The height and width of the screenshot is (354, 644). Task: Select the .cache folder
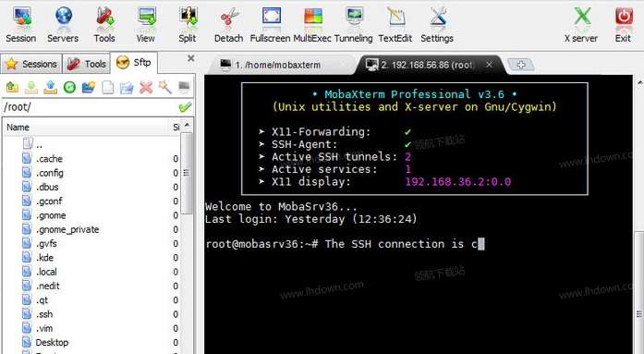pos(43,159)
